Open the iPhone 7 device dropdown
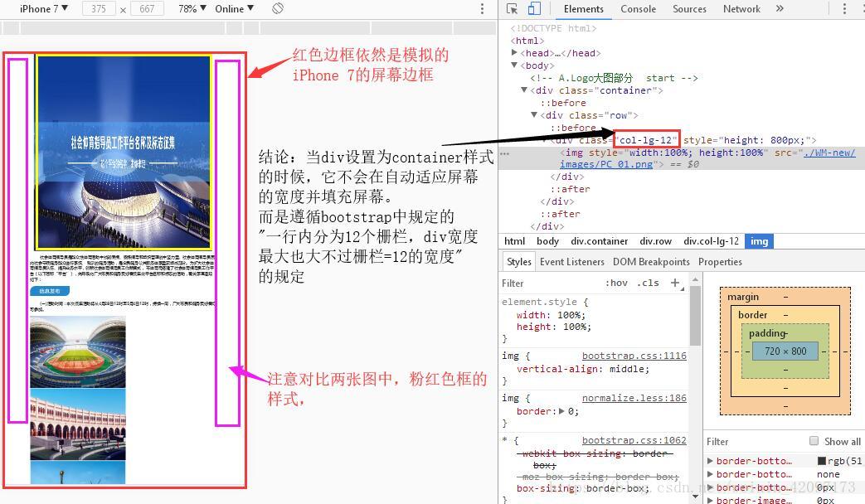Image resolution: width=865 pixels, height=504 pixels. (x=44, y=9)
